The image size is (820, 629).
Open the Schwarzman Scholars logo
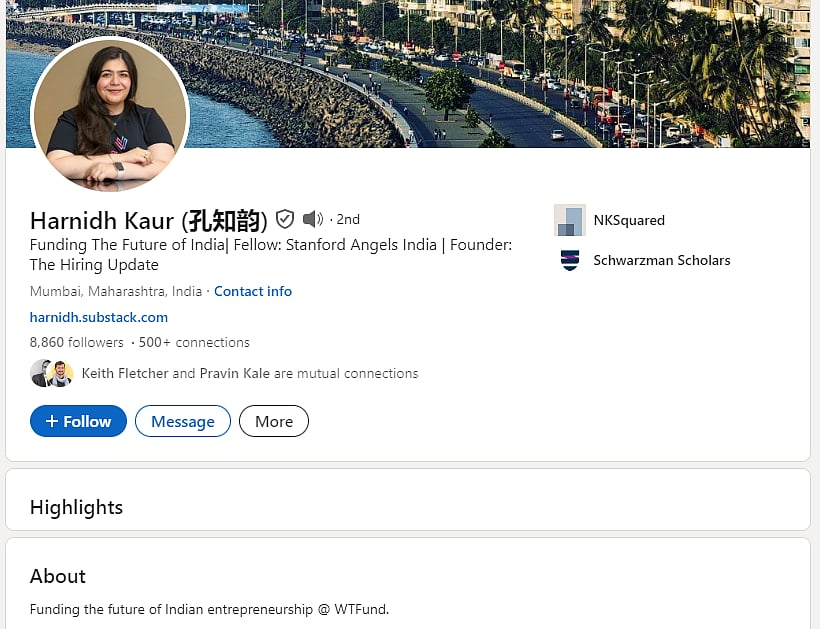(x=569, y=260)
